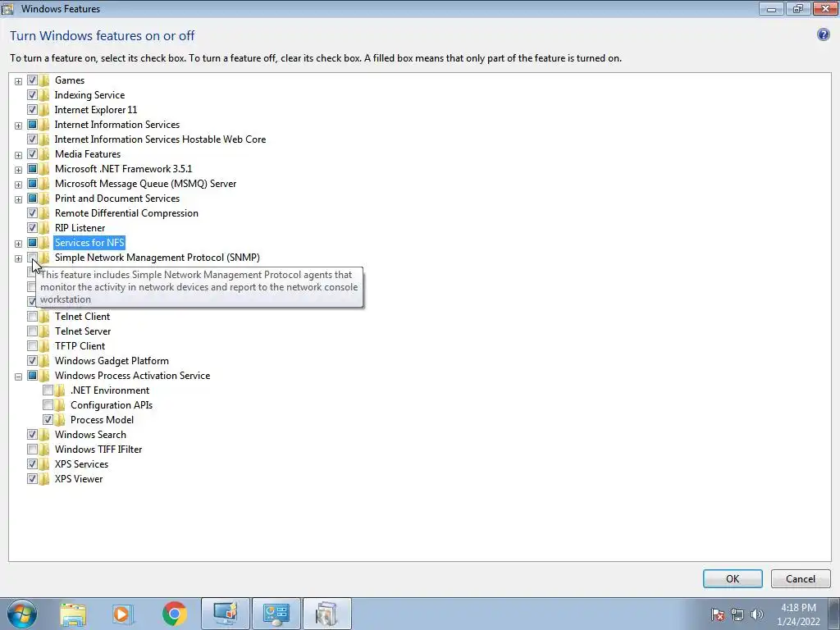Toggle the Internet Information Services checkbox
The height and width of the screenshot is (630, 840).
[x=32, y=125]
